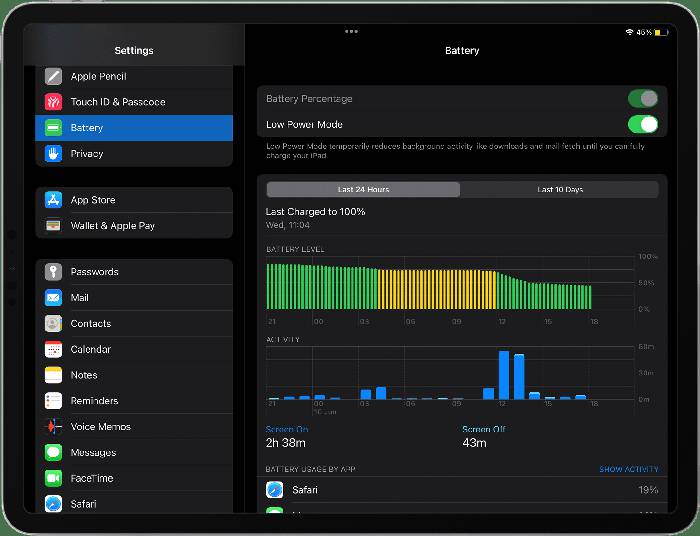The height and width of the screenshot is (536, 700).
Task: Open the Voice Memos settings row
Action: click(134, 427)
